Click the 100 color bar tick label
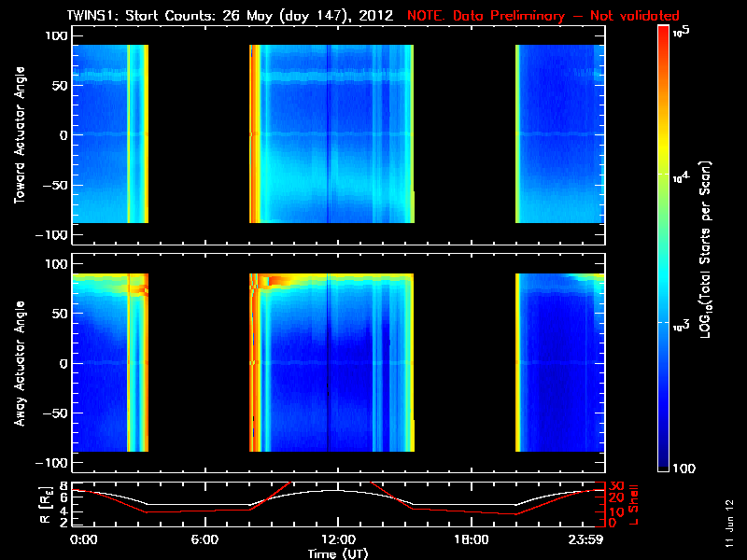Screen dimensions: 747x560 [683, 468]
